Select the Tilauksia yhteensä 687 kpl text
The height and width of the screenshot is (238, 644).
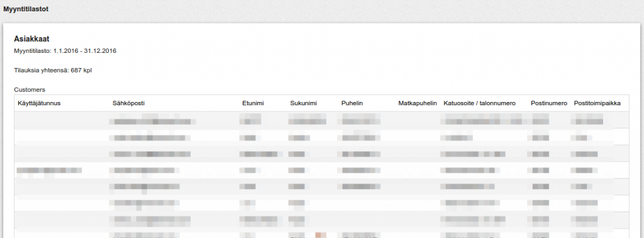pyautogui.click(x=53, y=71)
